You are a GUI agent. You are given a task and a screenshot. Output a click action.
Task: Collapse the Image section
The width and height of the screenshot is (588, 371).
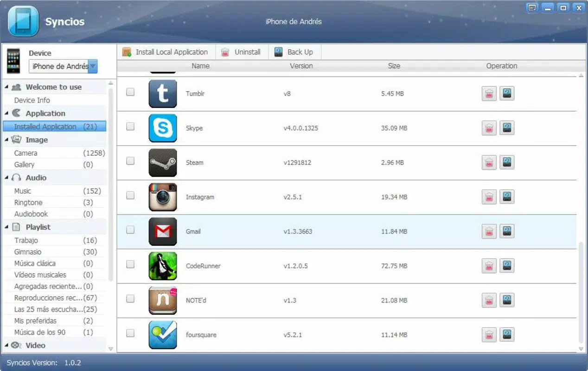6,140
